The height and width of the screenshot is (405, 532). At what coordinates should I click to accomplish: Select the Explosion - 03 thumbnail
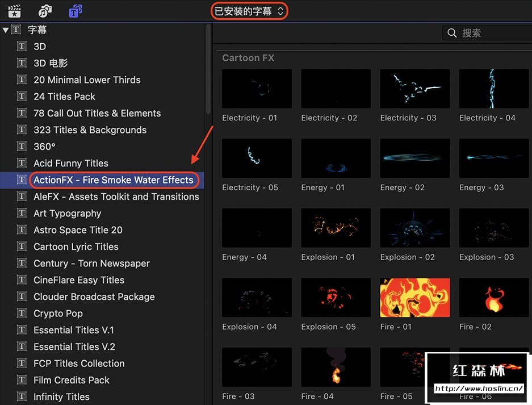[x=494, y=228]
